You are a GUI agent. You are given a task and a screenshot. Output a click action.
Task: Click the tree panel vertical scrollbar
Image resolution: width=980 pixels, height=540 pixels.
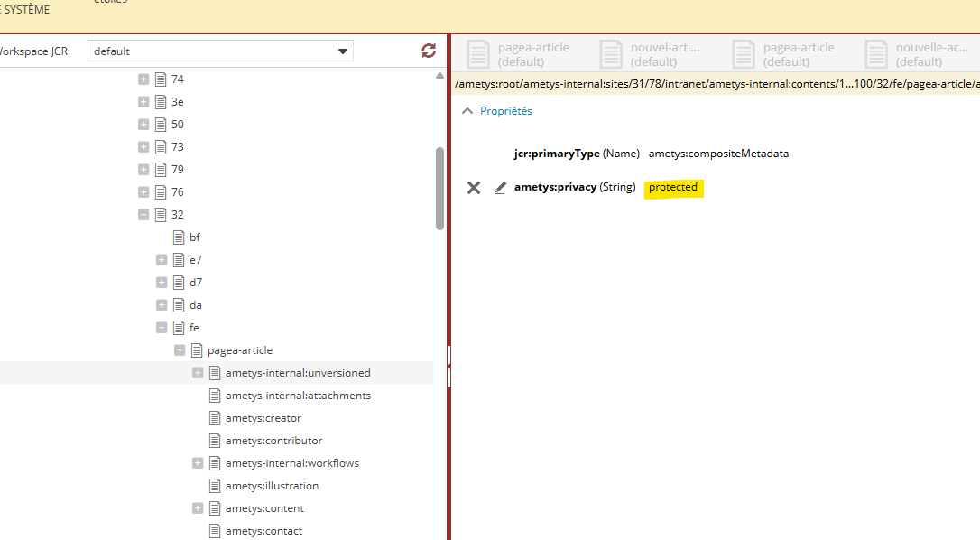click(439, 190)
